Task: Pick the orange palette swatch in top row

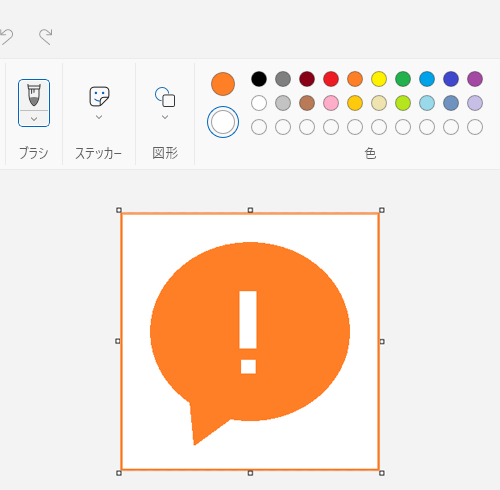Action: point(355,79)
